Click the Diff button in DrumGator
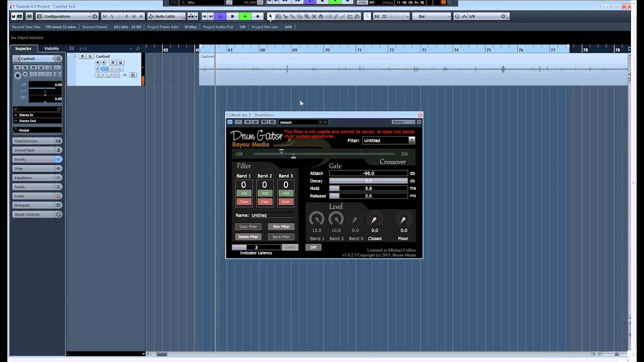 pyautogui.click(x=313, y=247)
